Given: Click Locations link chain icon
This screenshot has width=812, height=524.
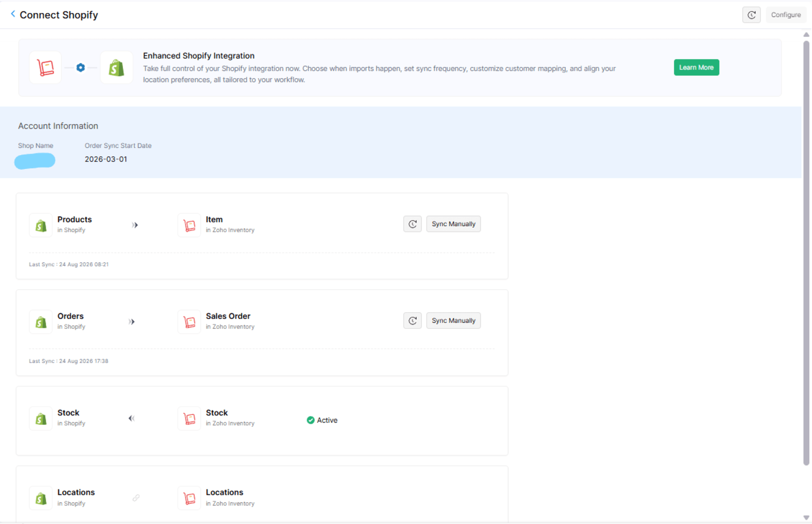Looking at the screenshot, I should pyautogui.click(x=136, y=498).
